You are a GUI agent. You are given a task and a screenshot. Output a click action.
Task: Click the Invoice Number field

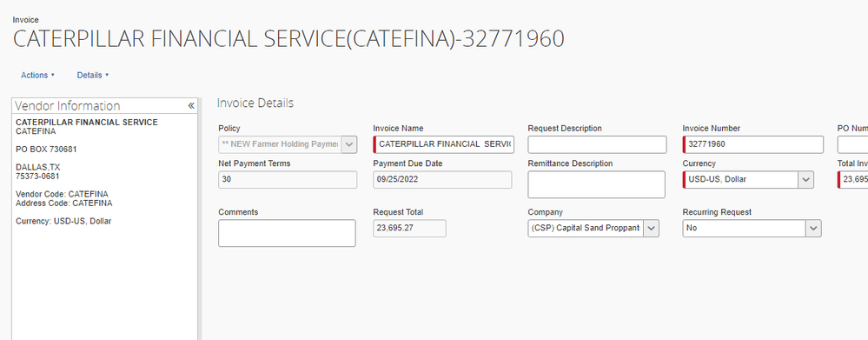tap(752, 144)
